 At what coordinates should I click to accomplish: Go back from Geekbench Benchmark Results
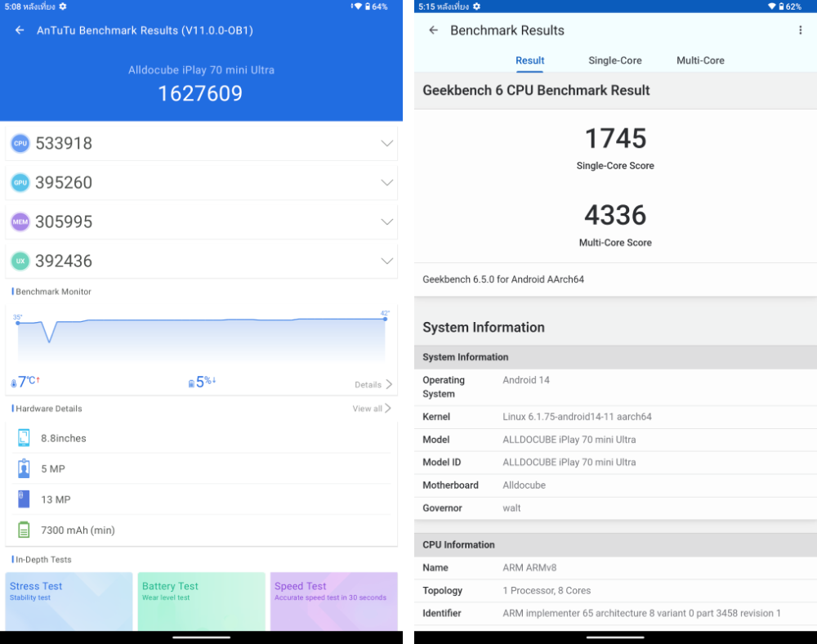[x=434, y=30]
